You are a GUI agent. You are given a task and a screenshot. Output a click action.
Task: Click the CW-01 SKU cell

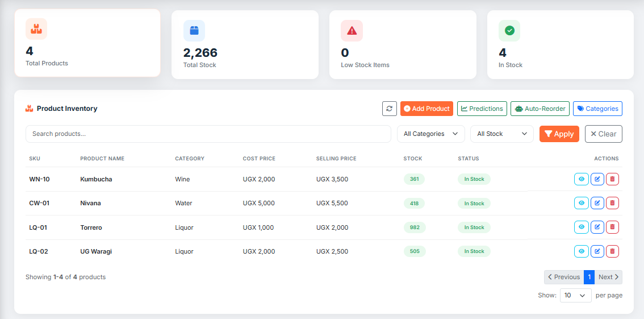(39, 203)
